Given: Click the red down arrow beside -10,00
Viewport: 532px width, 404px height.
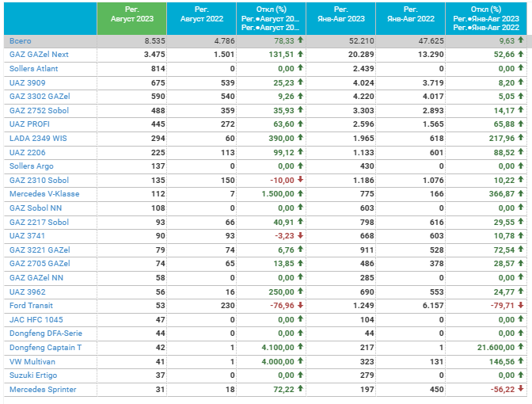Looking at the screenshot, I should [x=300, y=180].
